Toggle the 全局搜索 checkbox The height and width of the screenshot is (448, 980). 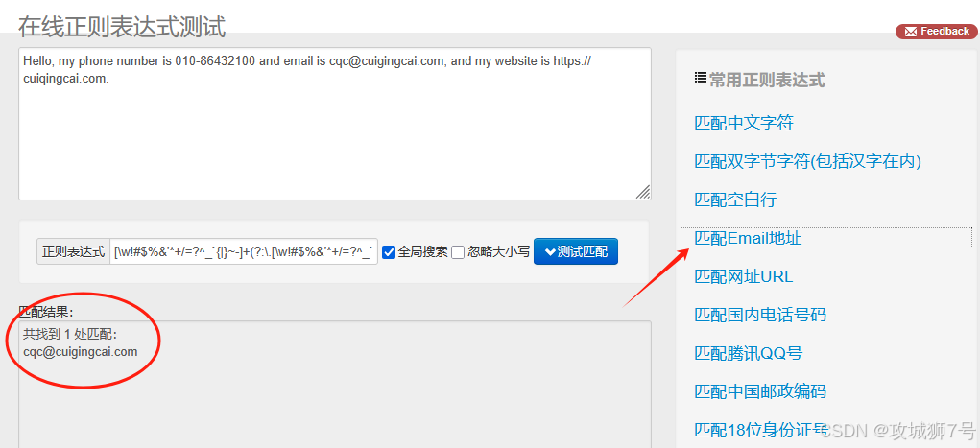[x=389, y=252]
